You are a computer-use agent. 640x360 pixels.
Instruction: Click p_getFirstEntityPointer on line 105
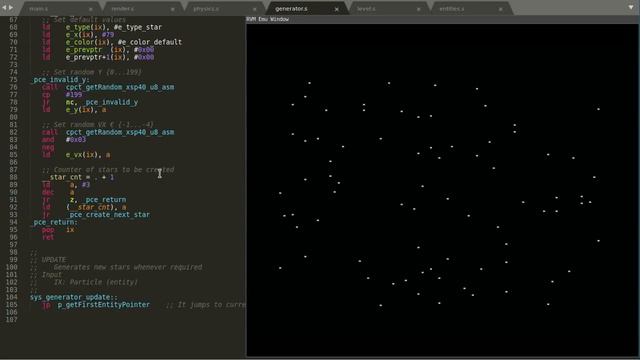pyautogui.click(x=104, y=304)
